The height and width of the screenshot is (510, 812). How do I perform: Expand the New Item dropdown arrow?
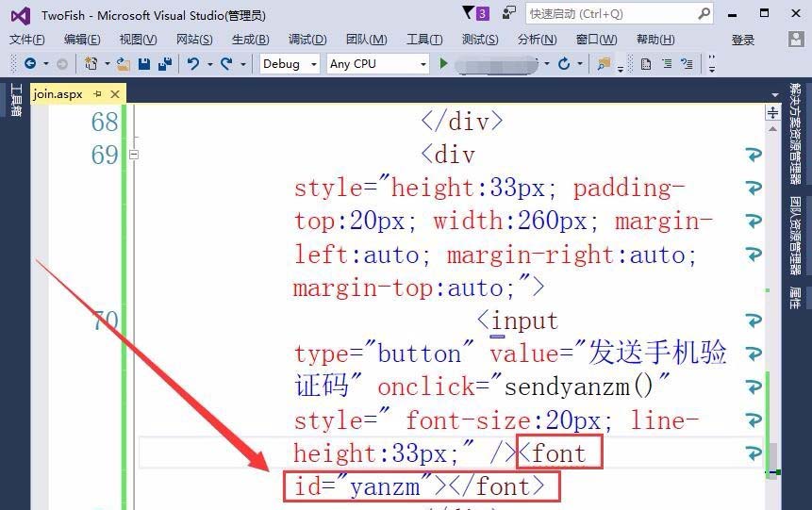click(108, 64)
